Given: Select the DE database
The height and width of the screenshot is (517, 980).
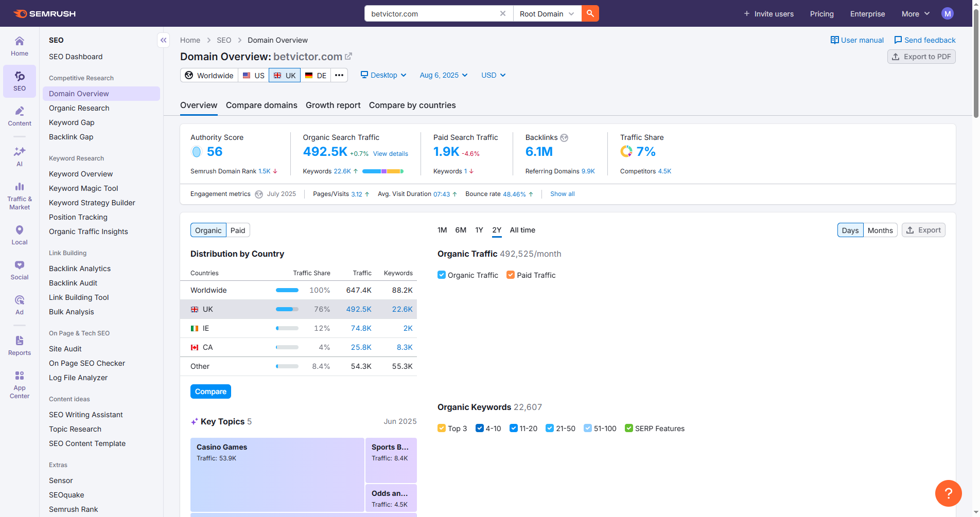Looking at the screenshot, I should [x=316, y=75].
